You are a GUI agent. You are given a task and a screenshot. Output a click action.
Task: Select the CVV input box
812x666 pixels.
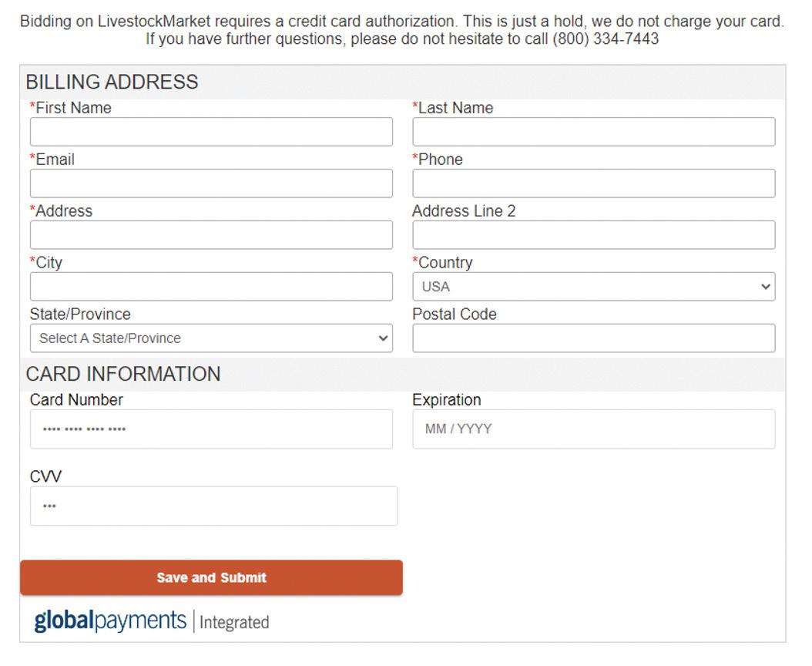(x=213, y=506)
